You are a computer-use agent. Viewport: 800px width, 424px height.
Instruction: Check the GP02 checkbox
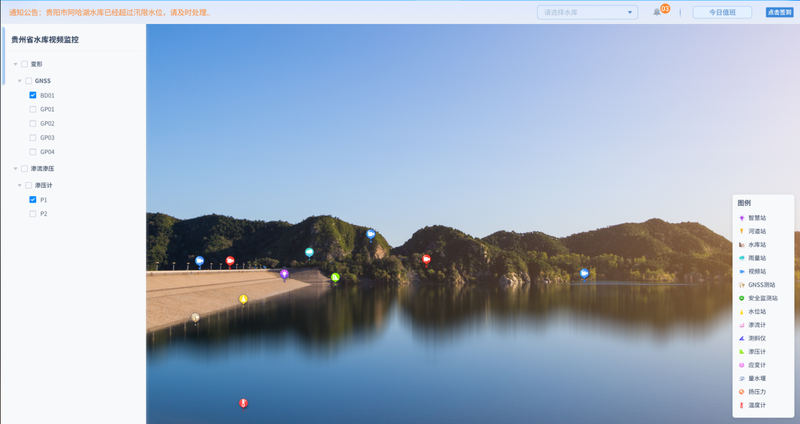33,123
